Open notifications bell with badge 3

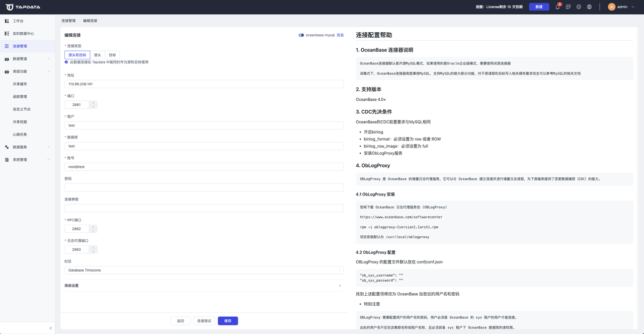[557, 7]
